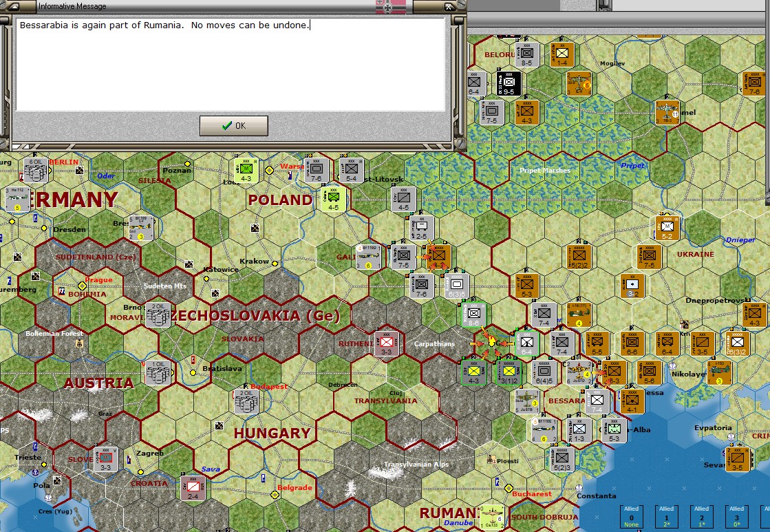This screenshot has height=532, width=770.
Task: Select the grey 7-4 unit in Bessarabia
Action: 597,402
